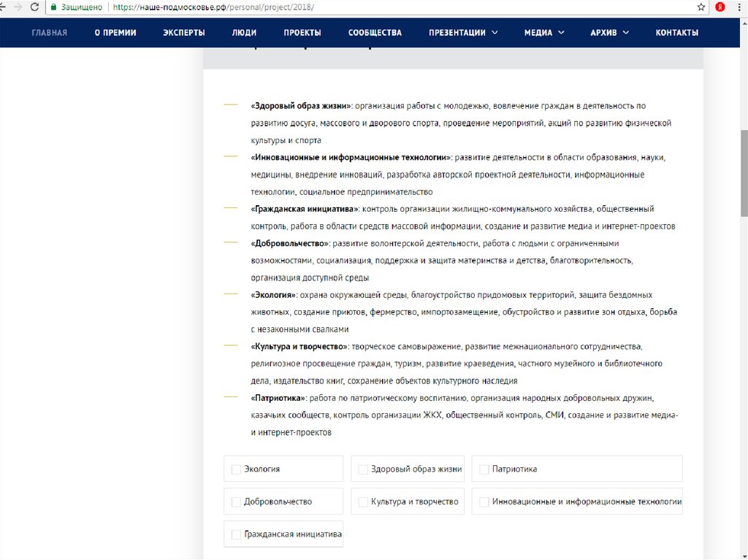
Task: Expand the АРХИВ dropdown menu
Action: pos(610,32)
